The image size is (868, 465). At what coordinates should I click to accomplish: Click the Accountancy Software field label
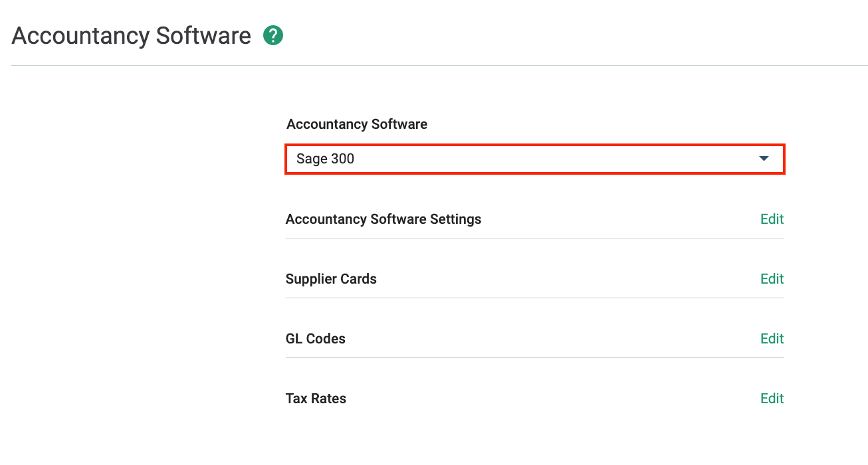(357, 124)
